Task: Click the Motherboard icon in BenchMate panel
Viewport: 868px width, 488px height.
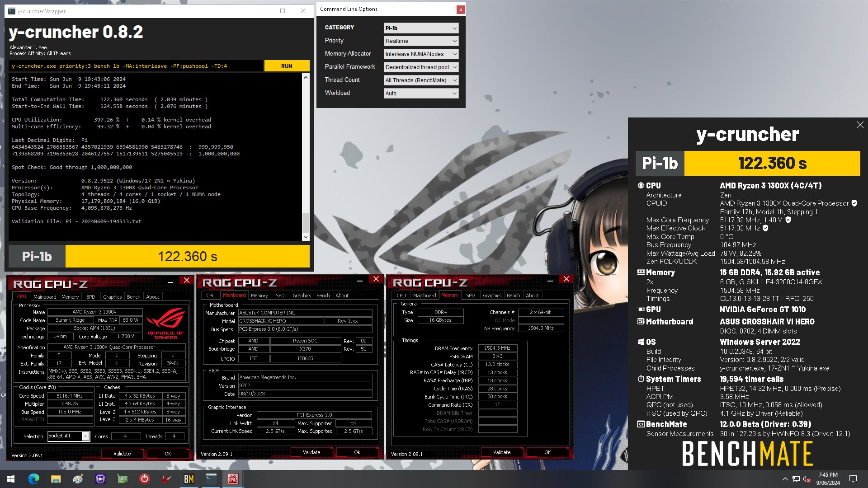Action: (x=641, y=322)
